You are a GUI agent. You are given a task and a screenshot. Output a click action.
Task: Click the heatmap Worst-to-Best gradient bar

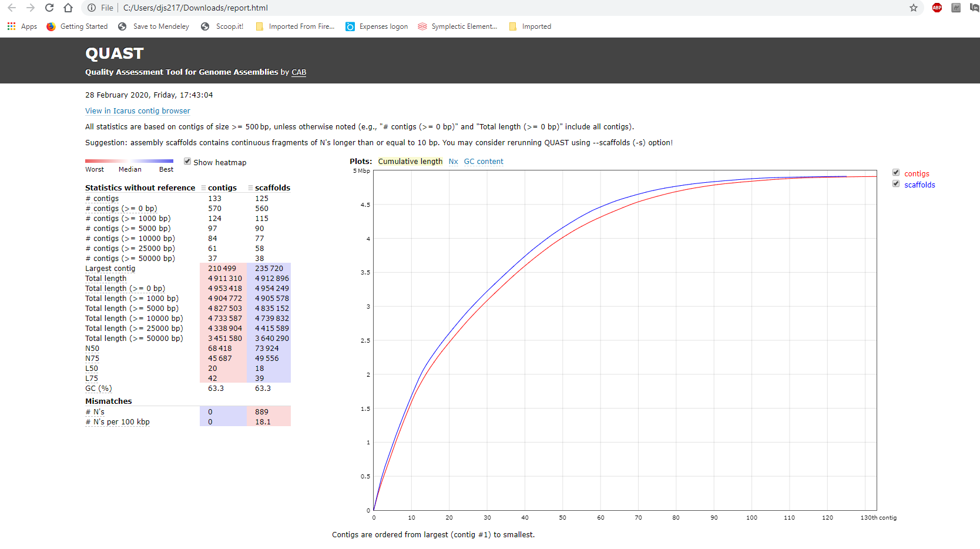pyautogui.click(x=129, y=160)
